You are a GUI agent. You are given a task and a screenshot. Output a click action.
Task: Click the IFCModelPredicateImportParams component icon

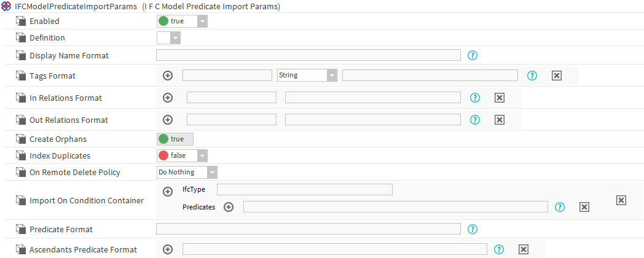pos(7,6)
